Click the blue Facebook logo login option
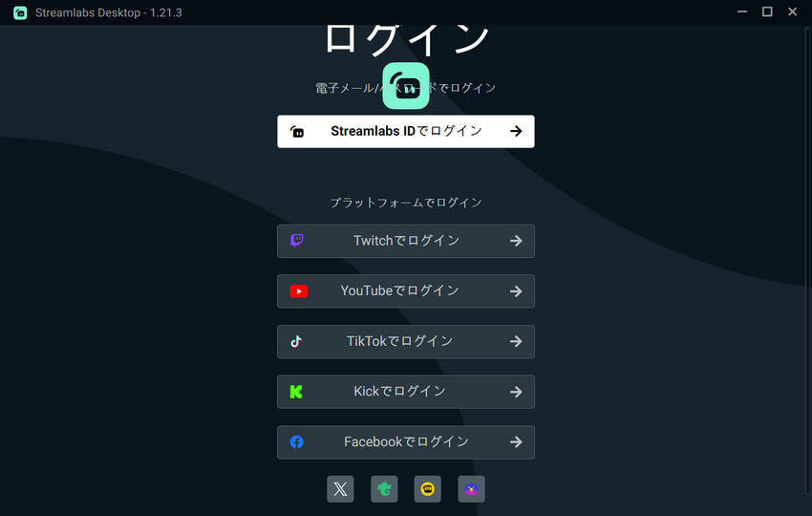This screenshot has width=812, height=516. pos(405,441)
